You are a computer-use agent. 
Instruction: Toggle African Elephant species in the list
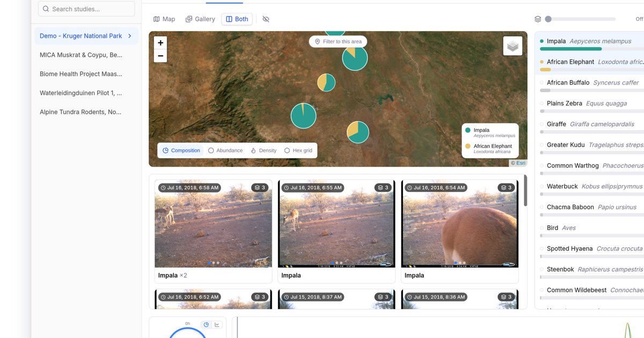coord(590,65)
